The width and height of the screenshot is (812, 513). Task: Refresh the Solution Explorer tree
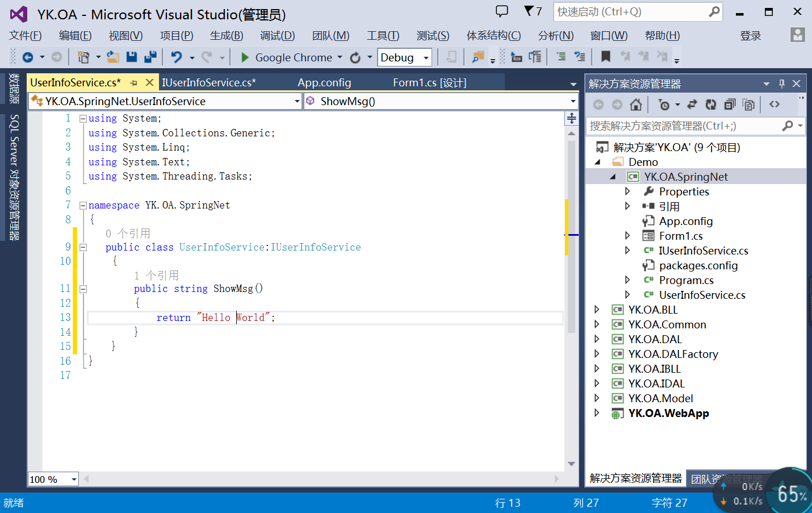(711, 105)
